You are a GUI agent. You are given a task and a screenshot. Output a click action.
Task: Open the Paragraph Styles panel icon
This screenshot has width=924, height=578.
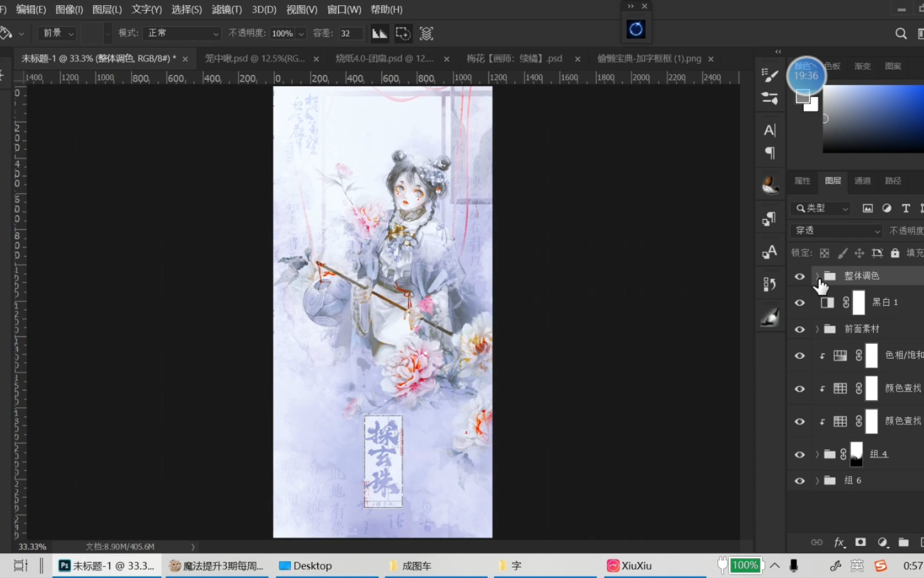coord(769,218)
